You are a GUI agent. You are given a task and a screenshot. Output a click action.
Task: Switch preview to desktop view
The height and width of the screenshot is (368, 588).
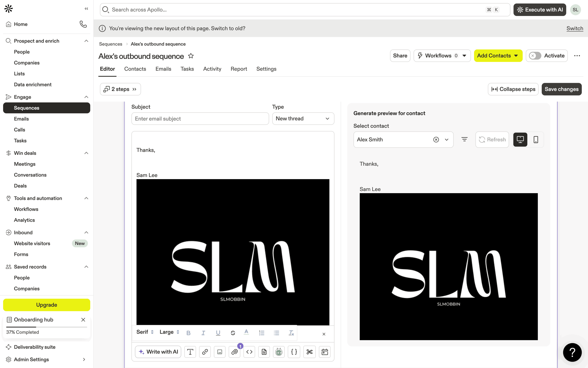tap(520, 140)
